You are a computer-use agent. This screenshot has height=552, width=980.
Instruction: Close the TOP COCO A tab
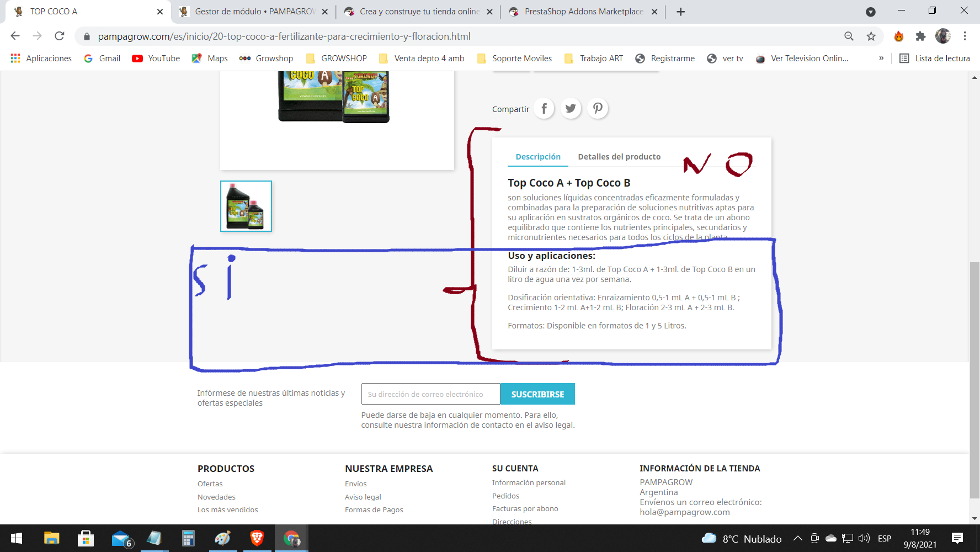(160, 12)
